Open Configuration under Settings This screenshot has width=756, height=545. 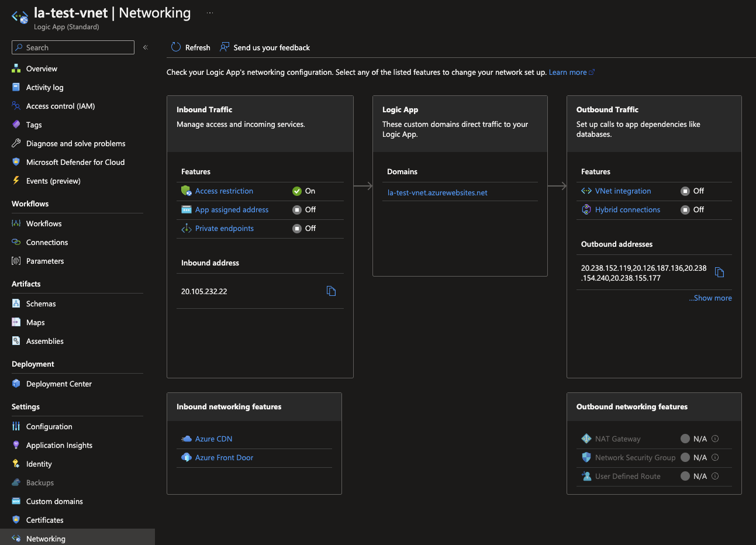coord(49,427)
